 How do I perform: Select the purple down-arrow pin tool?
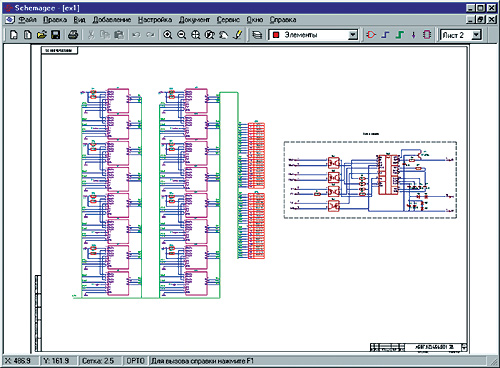point(413,35)
